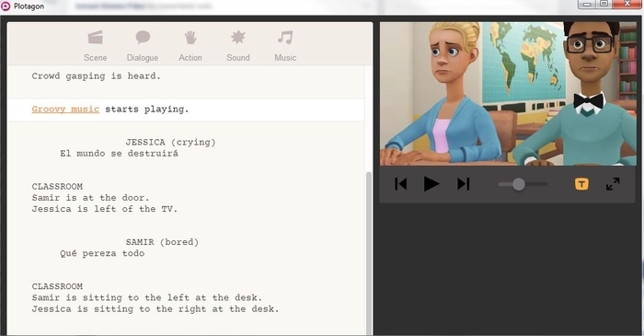This screenshot has height=336, width=644.
Task: Play the animation preview
Action: pyautogui.click(x=431, y=183)
